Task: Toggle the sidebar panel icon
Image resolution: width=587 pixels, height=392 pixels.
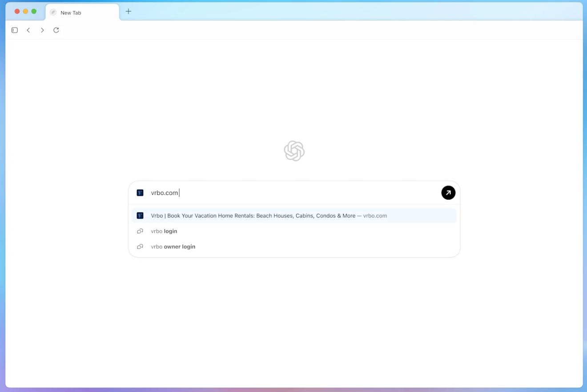Action: (15, 30)
